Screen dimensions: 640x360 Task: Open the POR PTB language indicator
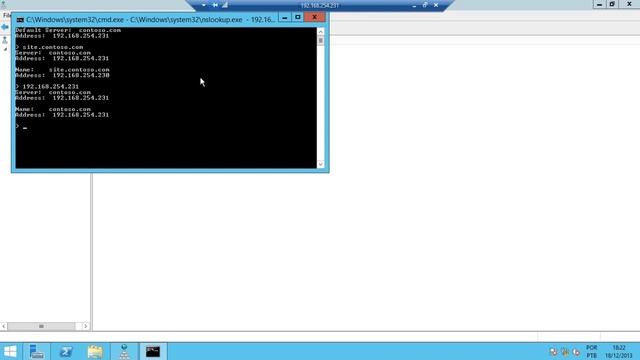click(591, 351)
